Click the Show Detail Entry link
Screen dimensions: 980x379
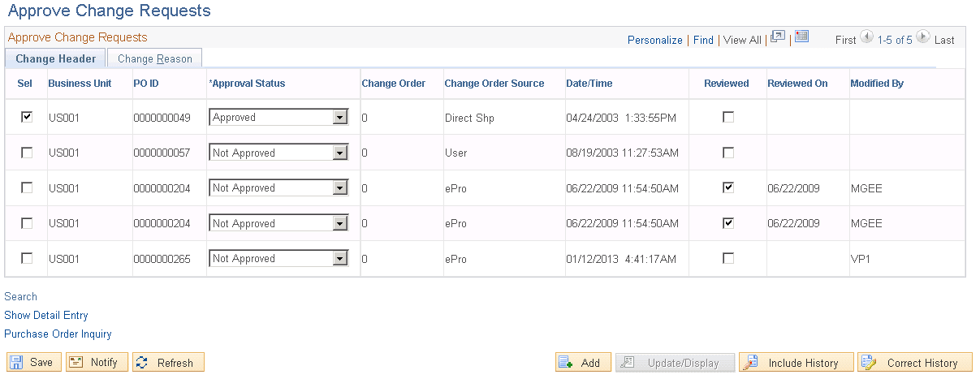coord(46,315)
